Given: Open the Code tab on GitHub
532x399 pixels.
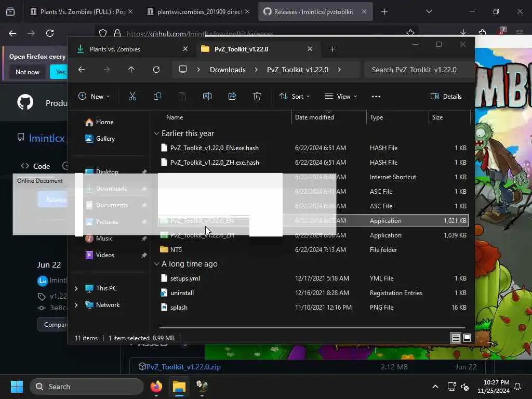Looking at the screenshot, I should pyautogui.click(x=35, y=166).
